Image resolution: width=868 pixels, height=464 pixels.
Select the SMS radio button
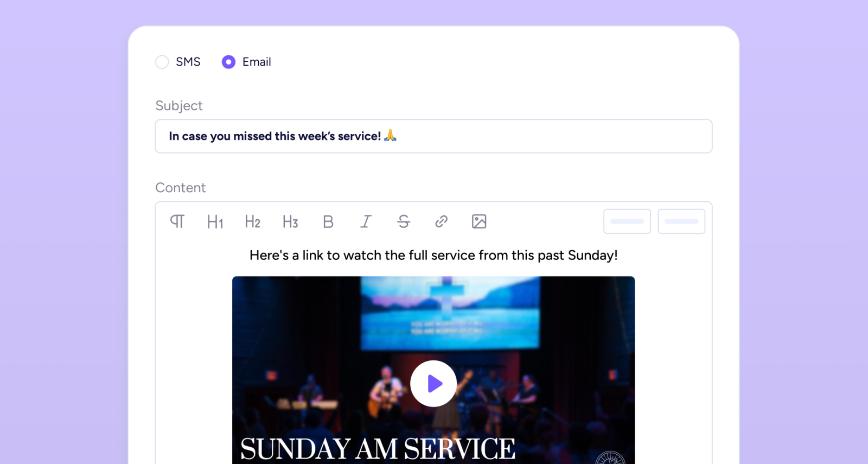[x=162, y=62]
